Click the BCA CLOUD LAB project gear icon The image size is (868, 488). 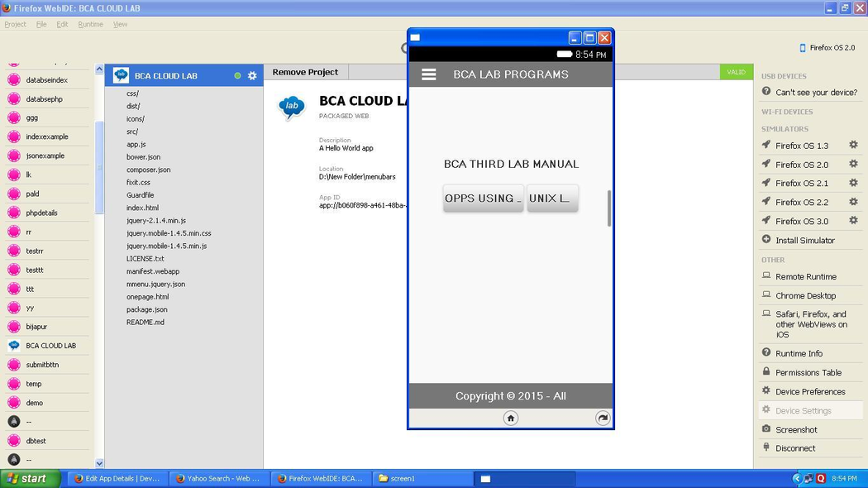252,75
